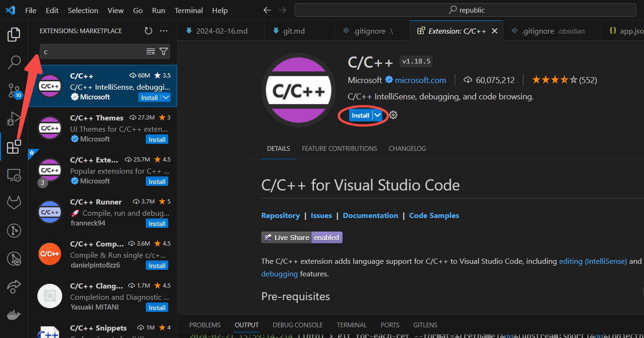
Task: Click the large C/C++ extension logo
Action: pyautogui.click(x=299, y=90)
